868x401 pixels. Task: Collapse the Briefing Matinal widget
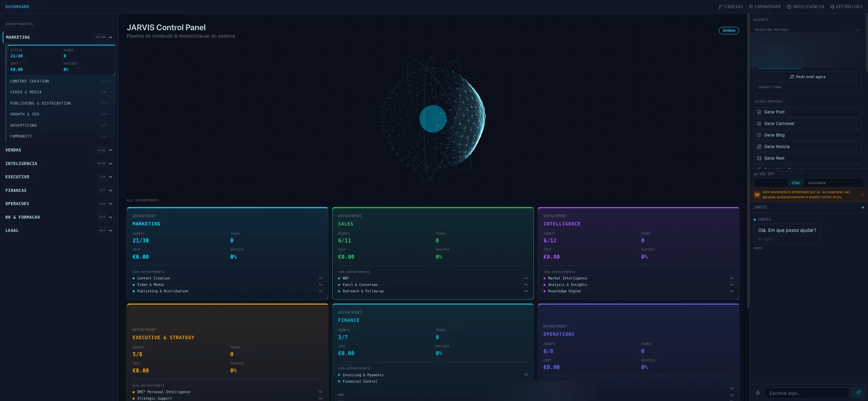858,30
